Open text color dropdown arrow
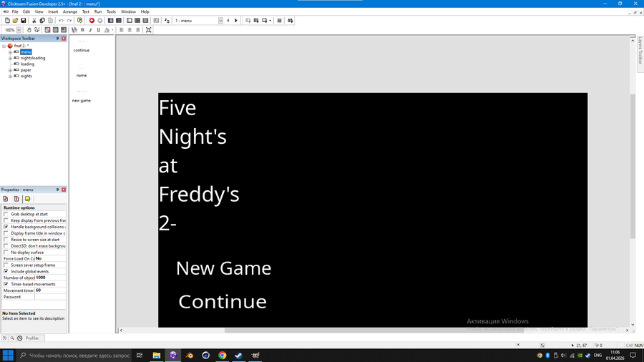Viewport: 644px width, 362px height. 112,30
